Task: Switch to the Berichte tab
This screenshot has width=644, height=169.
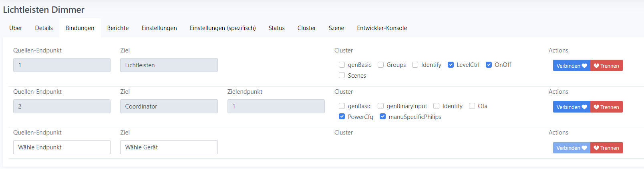Action: (x=118, y=28)
